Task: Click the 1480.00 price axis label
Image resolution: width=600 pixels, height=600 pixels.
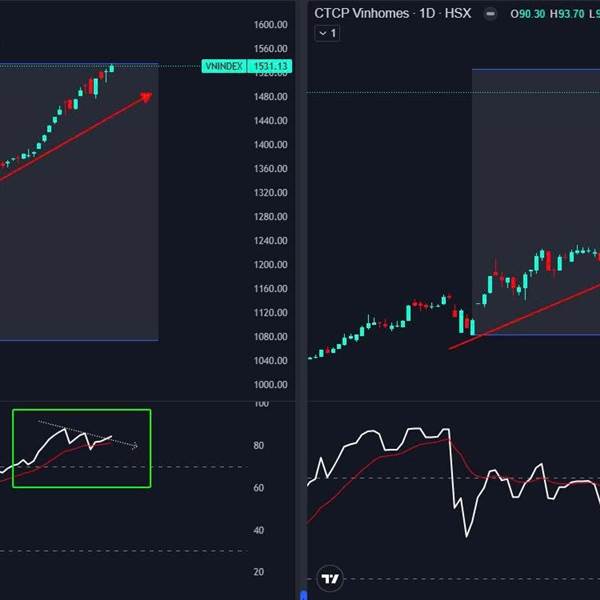Action: (x=271, y=97)
